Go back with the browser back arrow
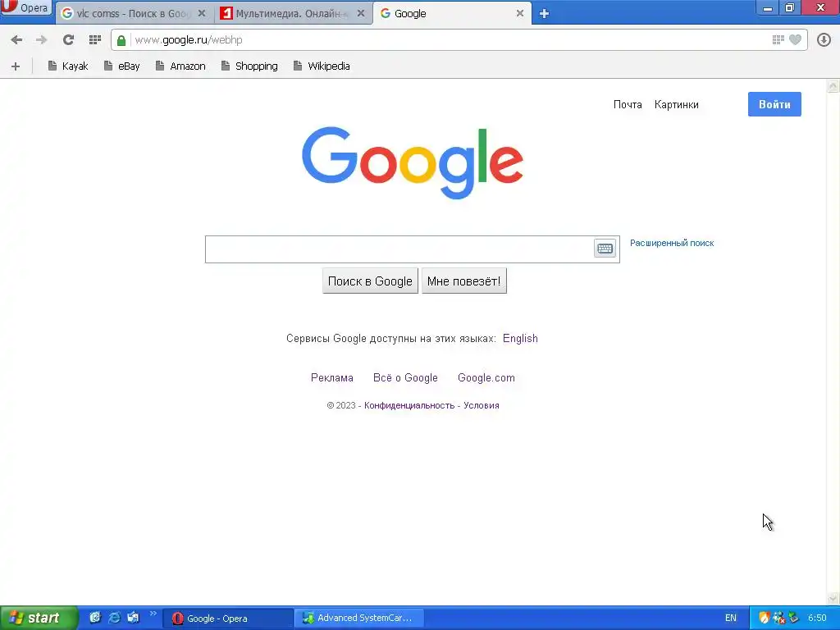 [16, 39]
